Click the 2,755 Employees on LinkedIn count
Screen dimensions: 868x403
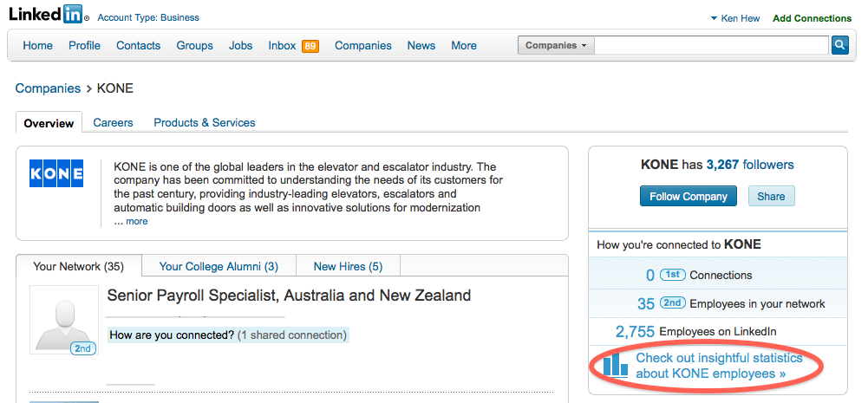tap(635, 332)
